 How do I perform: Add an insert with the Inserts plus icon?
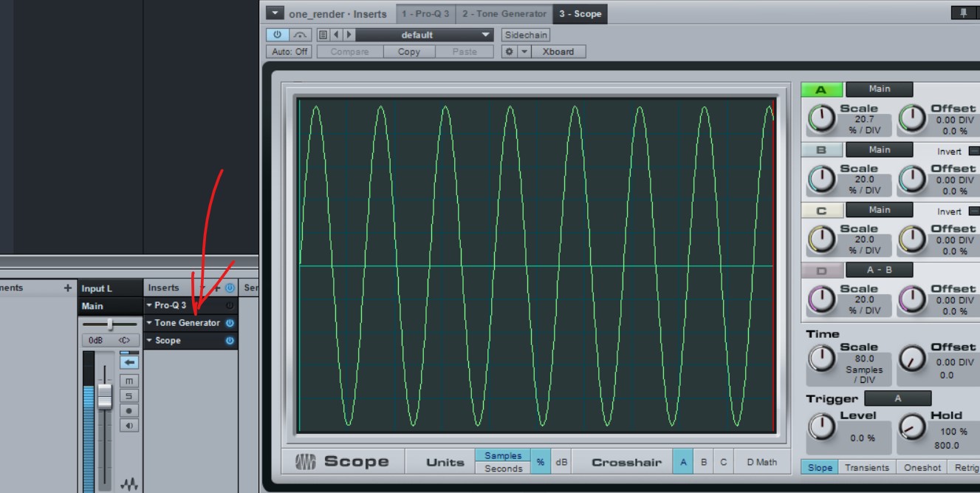pos(217,288)
